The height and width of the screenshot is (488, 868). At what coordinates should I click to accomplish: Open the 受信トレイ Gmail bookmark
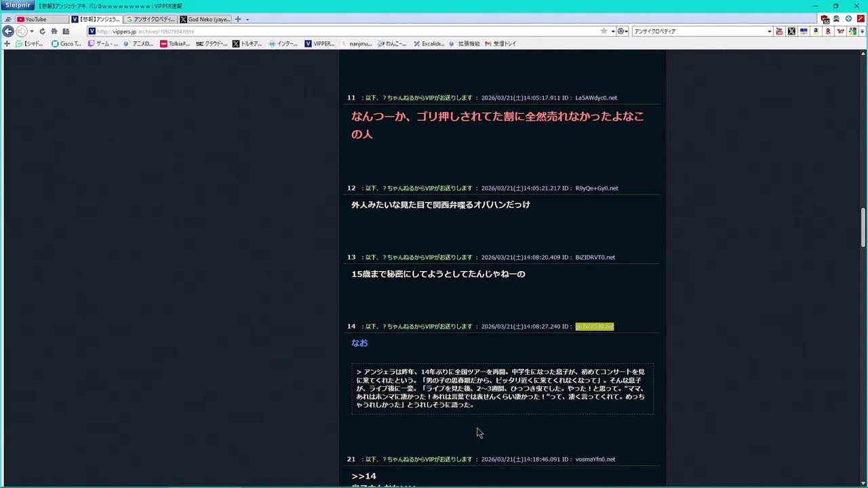[x=500, y=43]
